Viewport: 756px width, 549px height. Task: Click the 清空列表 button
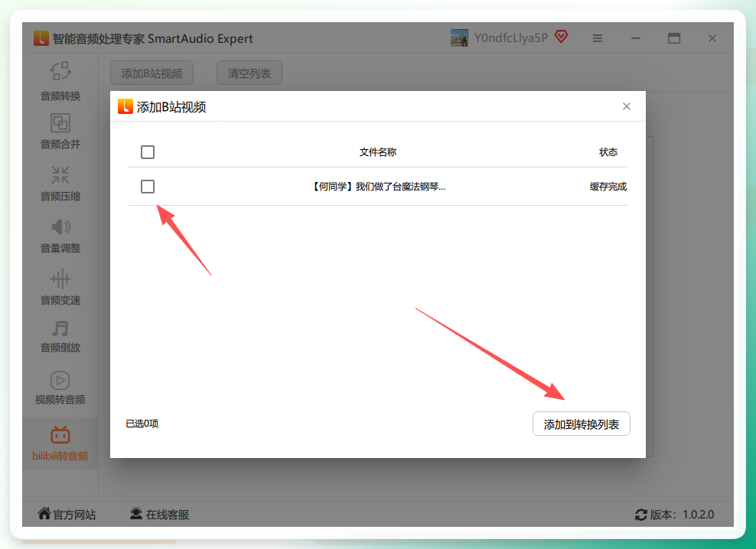pyautogui.click(x=249, y=73)
